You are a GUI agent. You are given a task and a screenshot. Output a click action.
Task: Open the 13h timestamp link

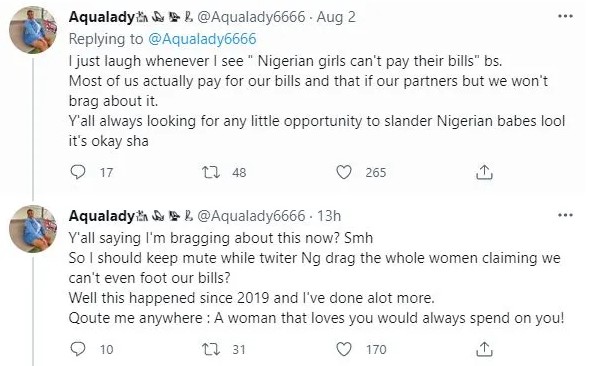[329, 216]
